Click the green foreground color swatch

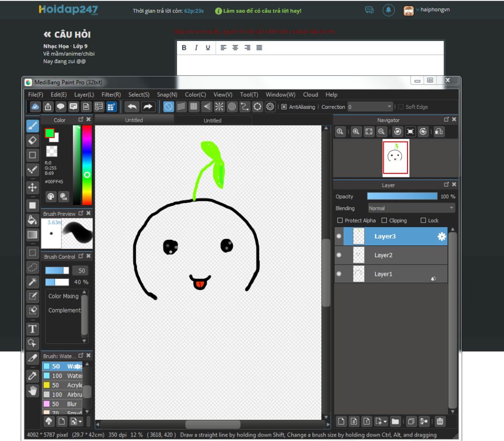point(50,133)
